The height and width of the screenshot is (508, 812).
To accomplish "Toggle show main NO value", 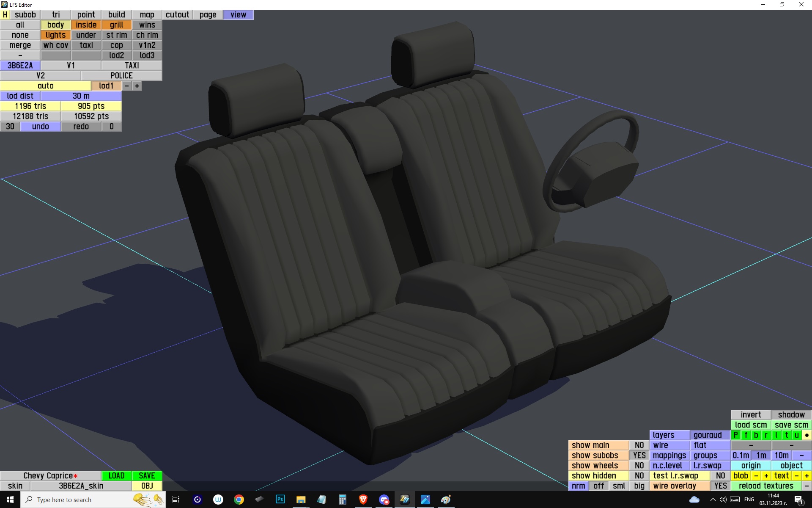I will tap(639, 445).
